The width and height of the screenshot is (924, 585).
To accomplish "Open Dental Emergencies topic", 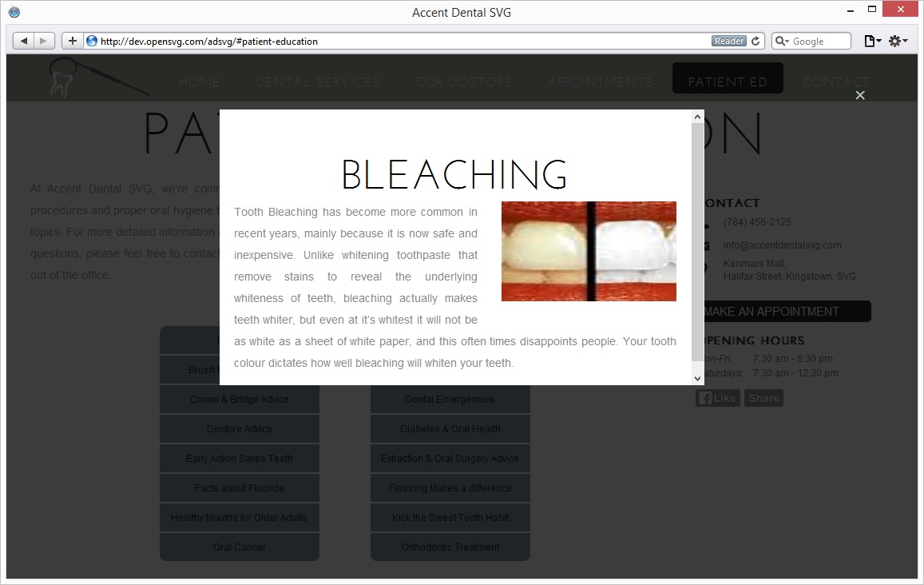I will coord(450,400).
